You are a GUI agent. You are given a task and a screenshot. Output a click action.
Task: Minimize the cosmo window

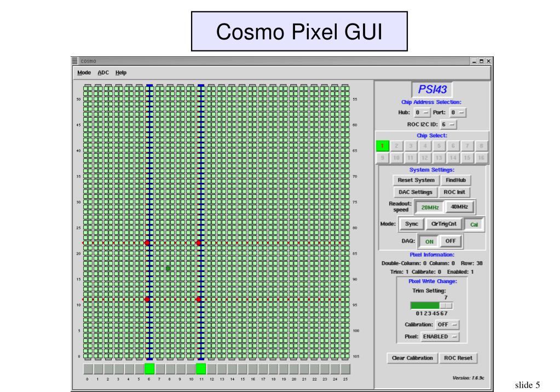[474, 61]
